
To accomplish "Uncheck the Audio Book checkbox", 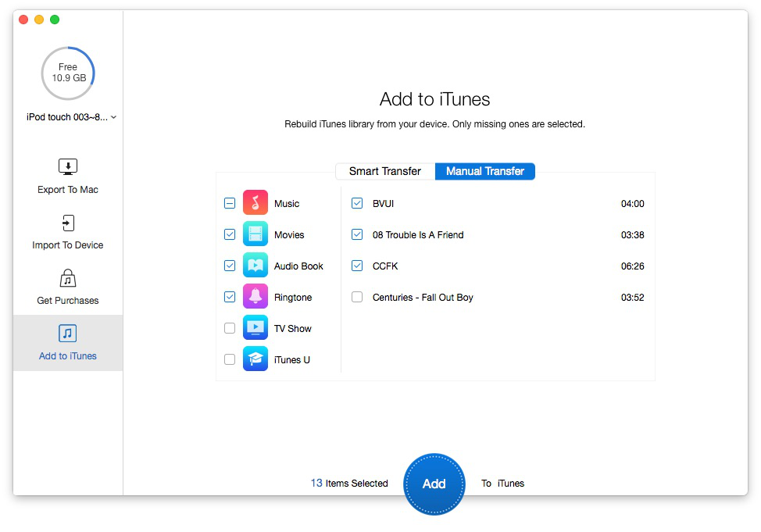I will coord(230,266).
